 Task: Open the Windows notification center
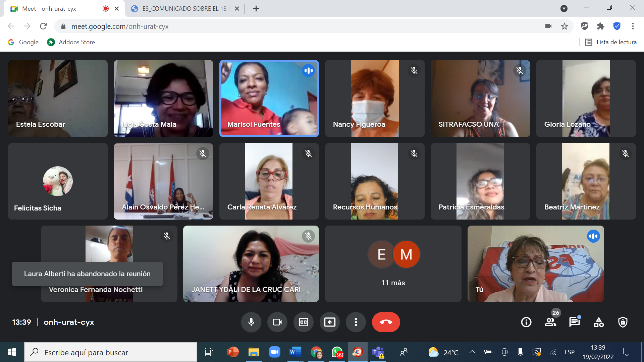pos(627,352)
